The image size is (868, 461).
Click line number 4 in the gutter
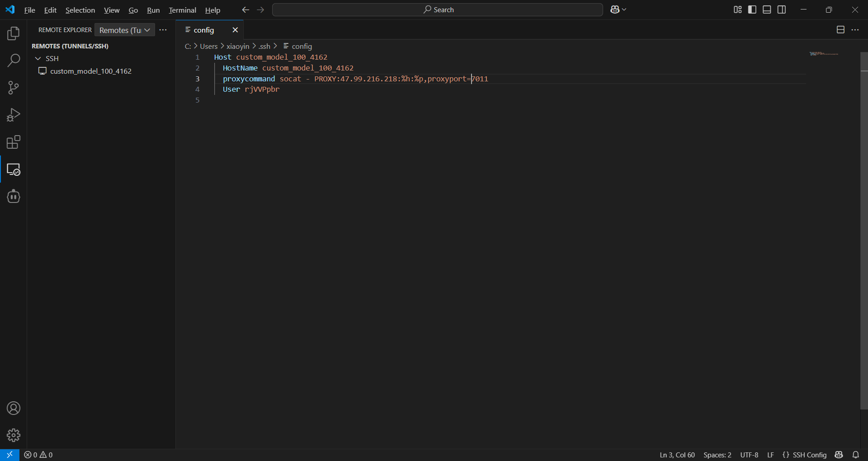tap(197, 89)
